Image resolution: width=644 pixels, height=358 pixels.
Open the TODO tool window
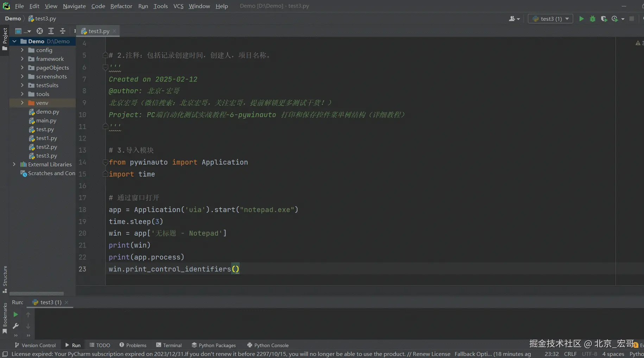(100, 345)
